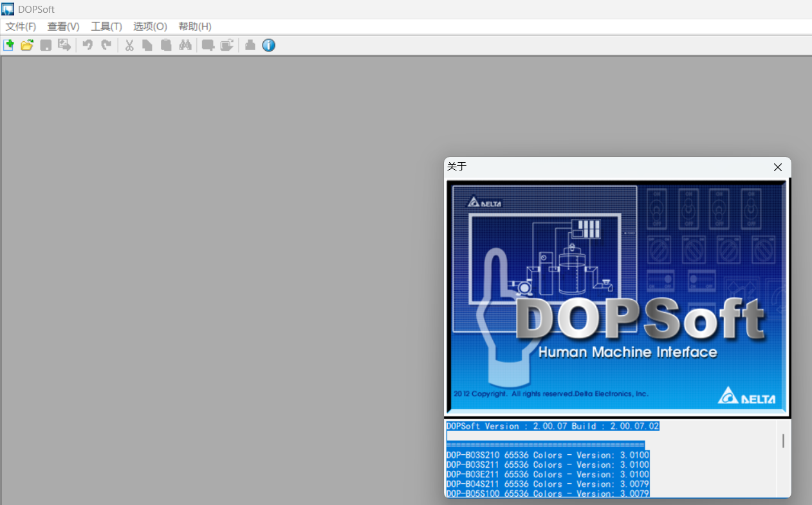Screen dimensions: 812x505
Task: Click the Cut scissors icon
Action: (129, 45)
